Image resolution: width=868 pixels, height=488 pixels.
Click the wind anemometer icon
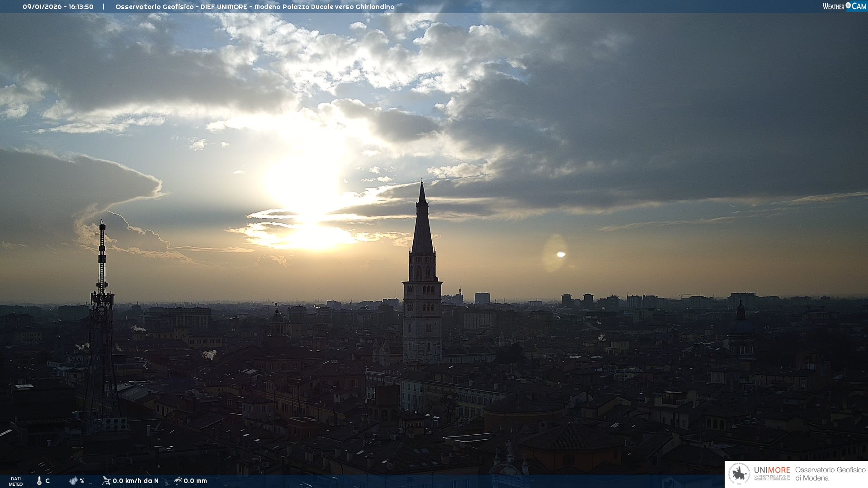(x=106, y=481)
